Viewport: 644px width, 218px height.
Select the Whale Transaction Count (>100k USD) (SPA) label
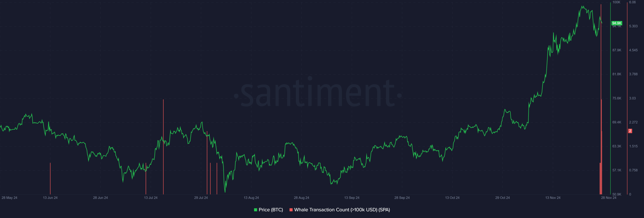[342, 210]
